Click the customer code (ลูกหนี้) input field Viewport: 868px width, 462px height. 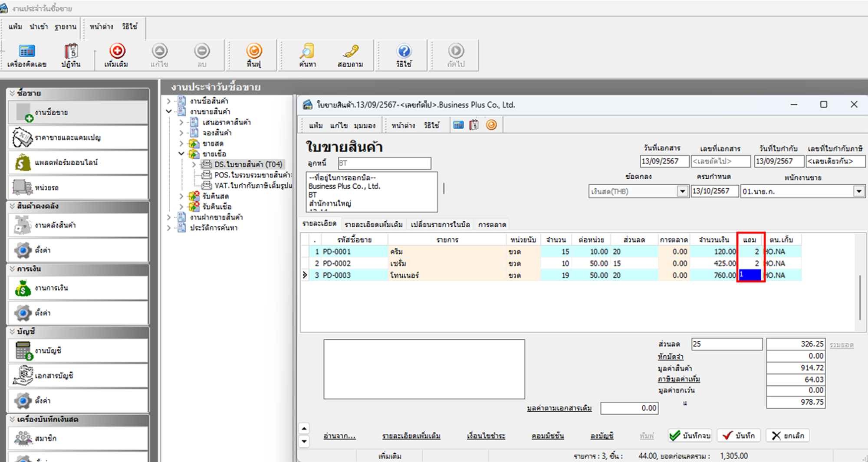pos(384,163)
